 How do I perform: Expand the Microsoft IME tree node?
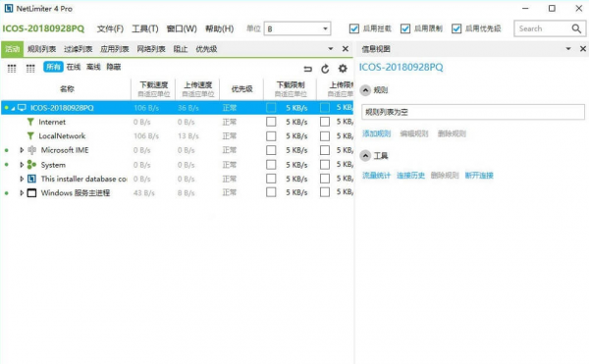(x=22, y=150)
